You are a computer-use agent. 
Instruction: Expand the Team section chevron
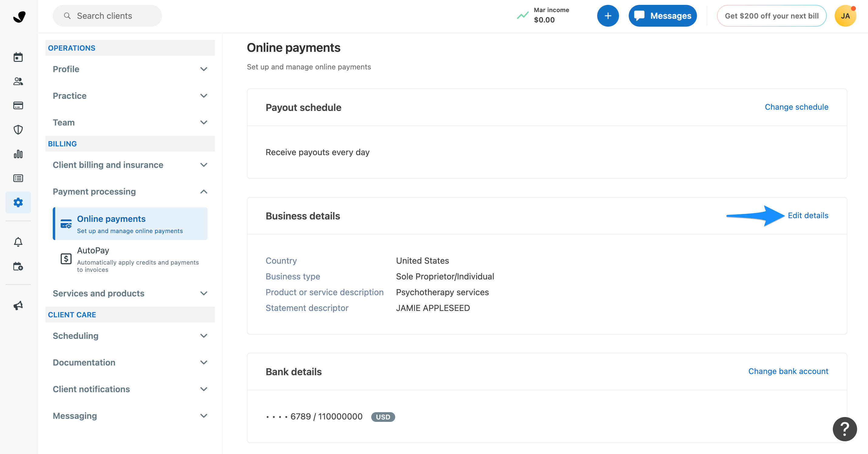pyautogui.click(x=204, y=122)
